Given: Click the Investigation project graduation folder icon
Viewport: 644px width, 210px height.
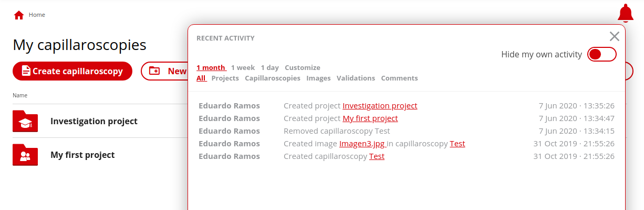Looking at the screenshot, I should [x=25, y=121].
